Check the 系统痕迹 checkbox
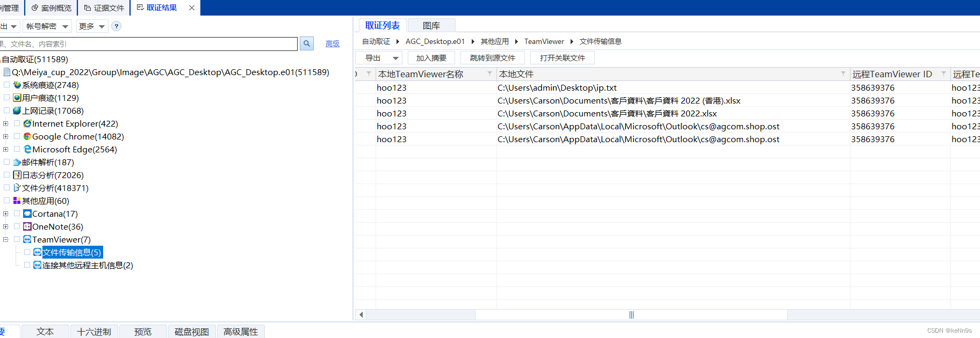This screenshot has height=338, width=980. (x=6, y=85)
